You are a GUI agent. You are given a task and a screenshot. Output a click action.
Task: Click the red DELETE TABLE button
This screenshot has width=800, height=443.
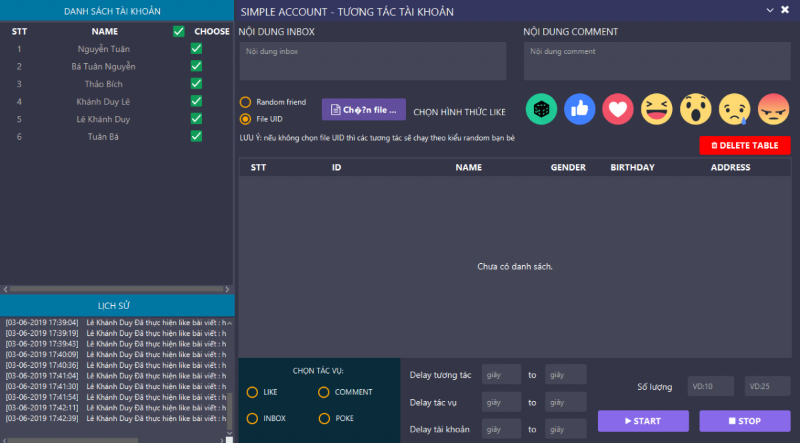(745, 145)
